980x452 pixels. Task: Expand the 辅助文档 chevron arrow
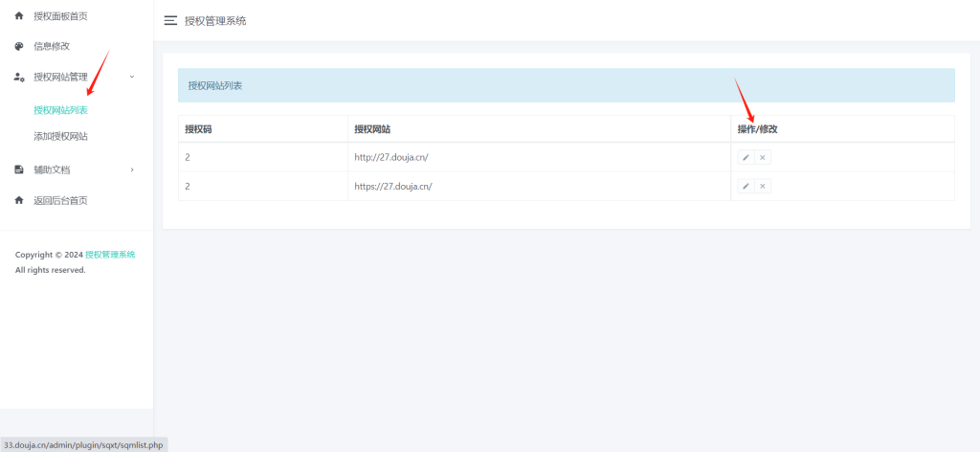[132, 169]
